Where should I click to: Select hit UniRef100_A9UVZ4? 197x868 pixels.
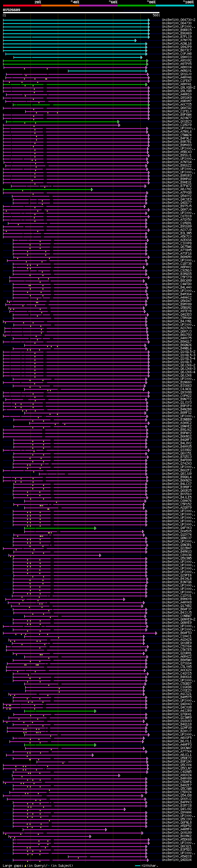(x=177, y=775)
